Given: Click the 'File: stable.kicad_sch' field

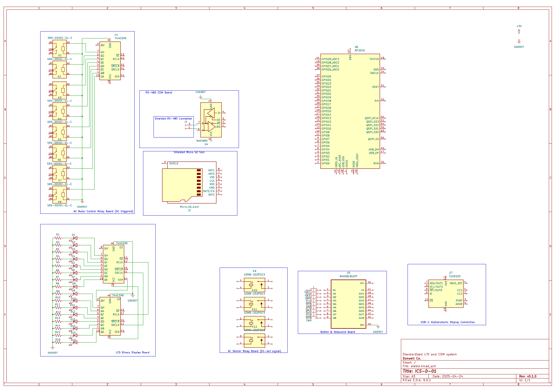Looking at the screenshot, I should click(419, 366).
